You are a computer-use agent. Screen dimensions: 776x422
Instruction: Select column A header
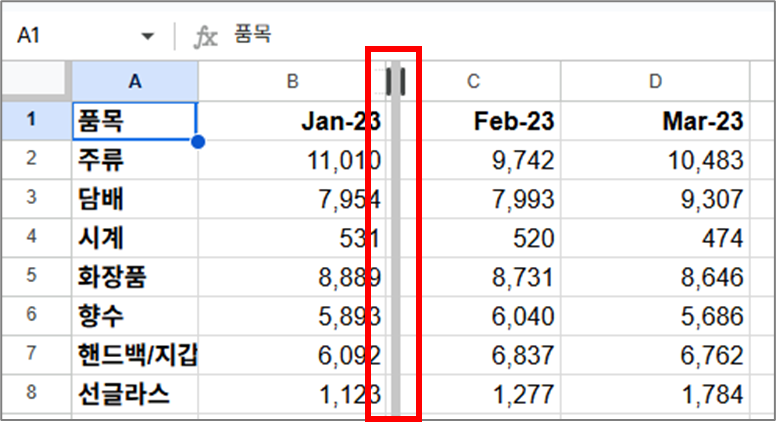pos(135,81)
